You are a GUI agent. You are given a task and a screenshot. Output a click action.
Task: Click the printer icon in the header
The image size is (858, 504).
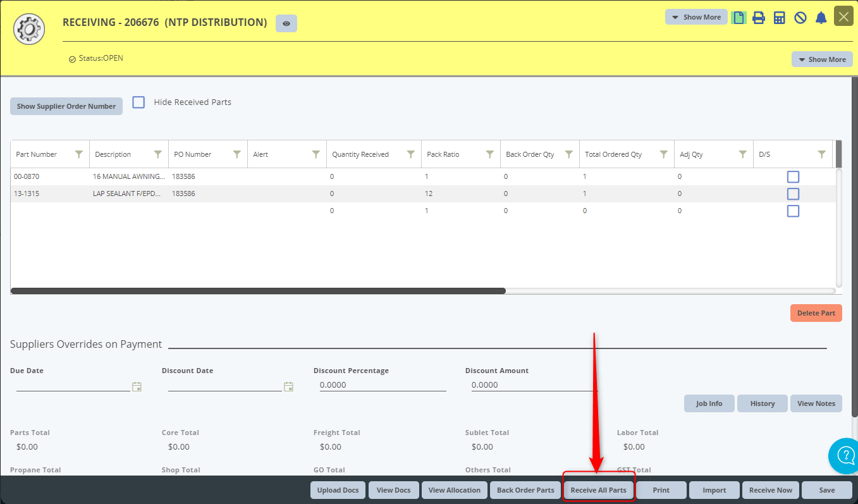click(759, 18)
